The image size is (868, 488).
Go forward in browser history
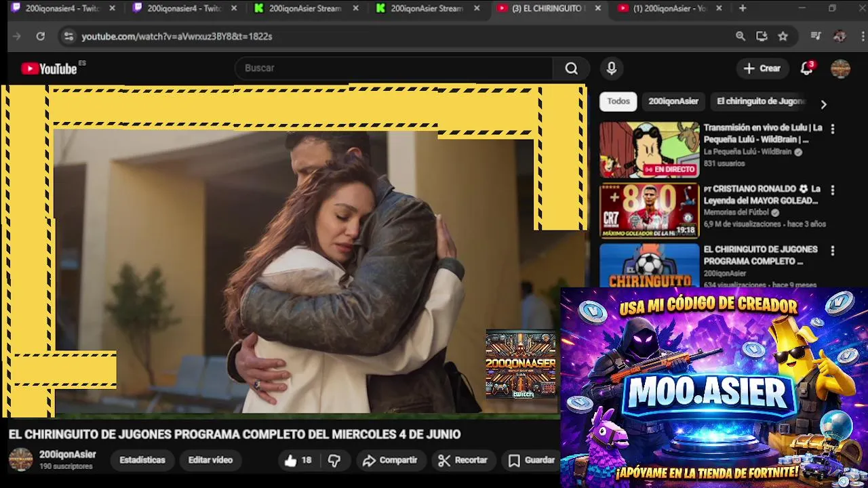(x=17, y=37)
